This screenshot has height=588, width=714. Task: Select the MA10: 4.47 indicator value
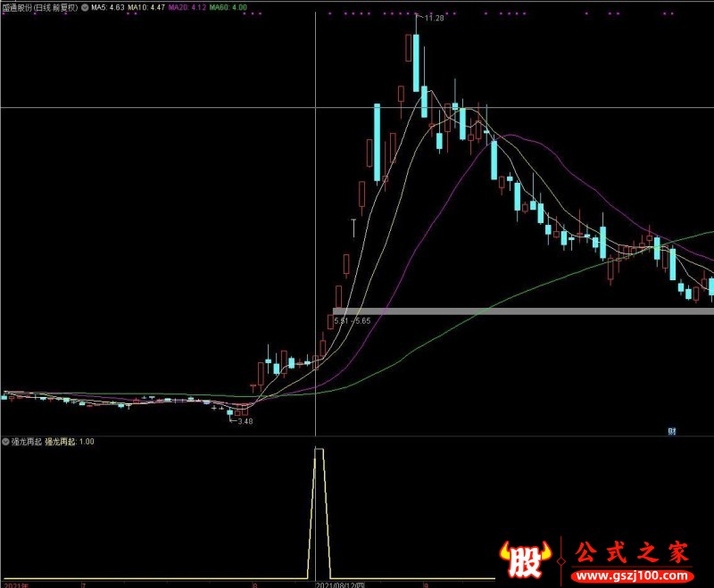coord(146,7)
